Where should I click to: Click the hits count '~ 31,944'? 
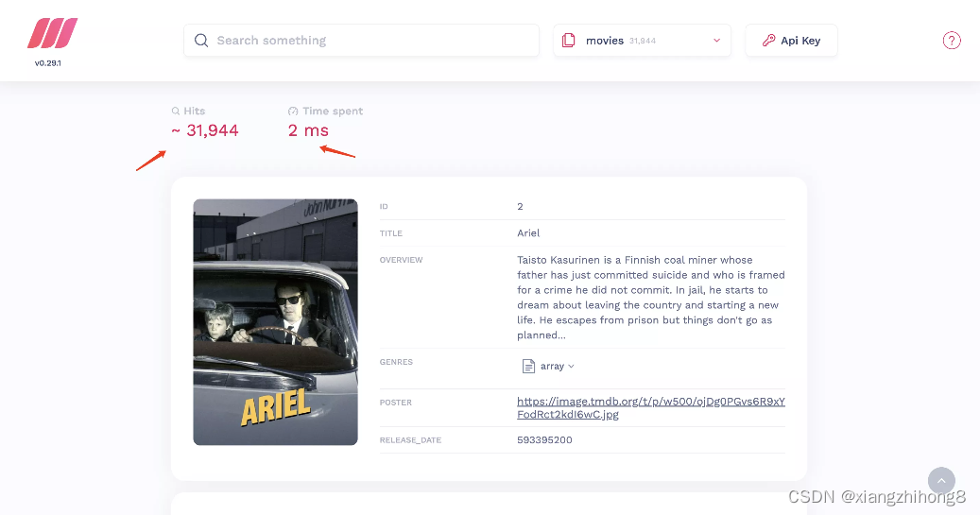205,130
